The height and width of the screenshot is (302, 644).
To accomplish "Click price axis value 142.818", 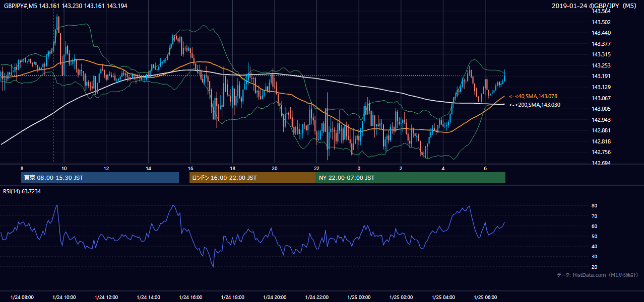I will click(x=602, y=141).
